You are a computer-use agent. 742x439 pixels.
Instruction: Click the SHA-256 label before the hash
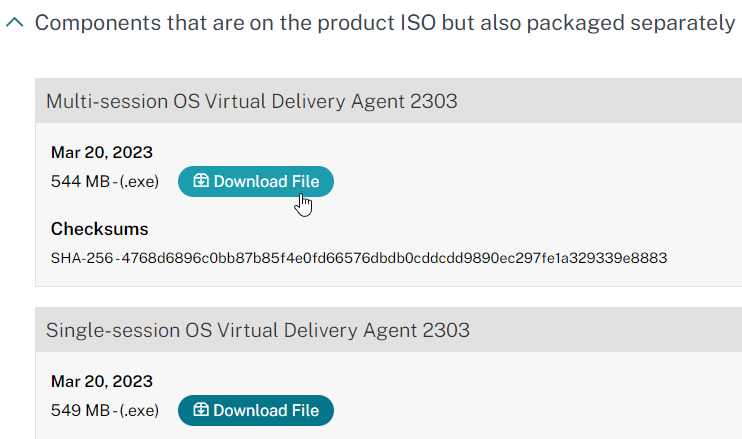pyautogui.click(x=81, y=258)
